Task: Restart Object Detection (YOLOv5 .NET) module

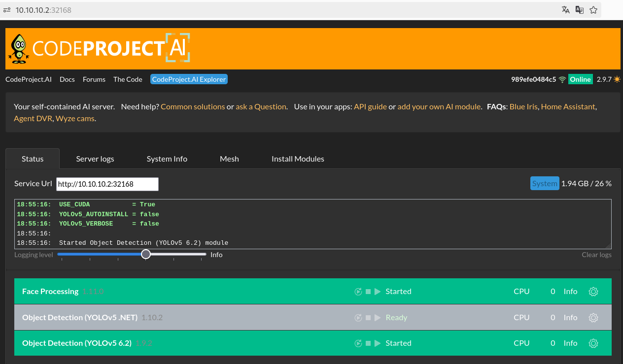Action: (x=358, y=318)
